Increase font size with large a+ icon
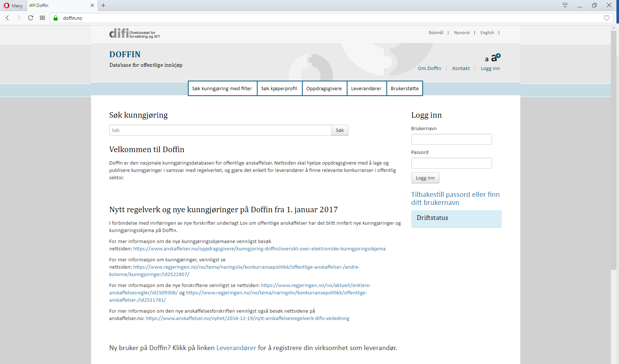The image size is (619, 364). click(496, 57)
